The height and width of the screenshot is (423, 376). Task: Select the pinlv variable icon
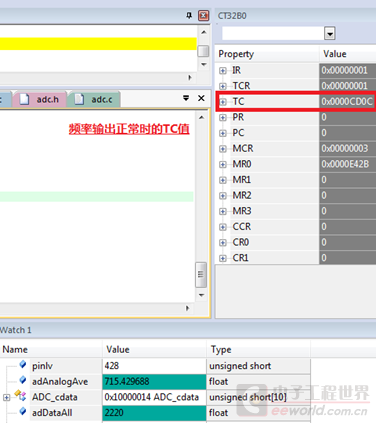(x=23, y=364)
